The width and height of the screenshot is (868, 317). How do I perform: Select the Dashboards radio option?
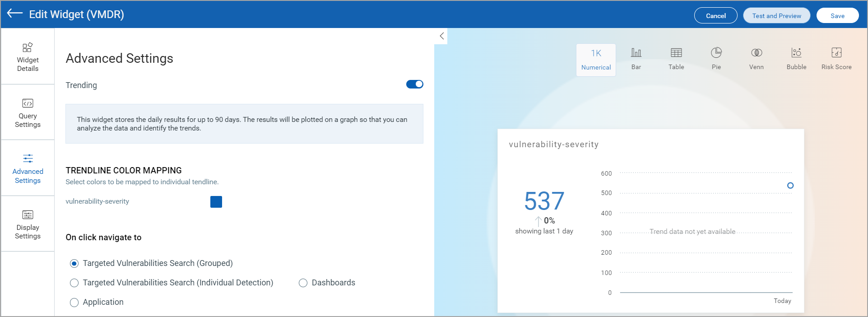click(x=303, y=283)
